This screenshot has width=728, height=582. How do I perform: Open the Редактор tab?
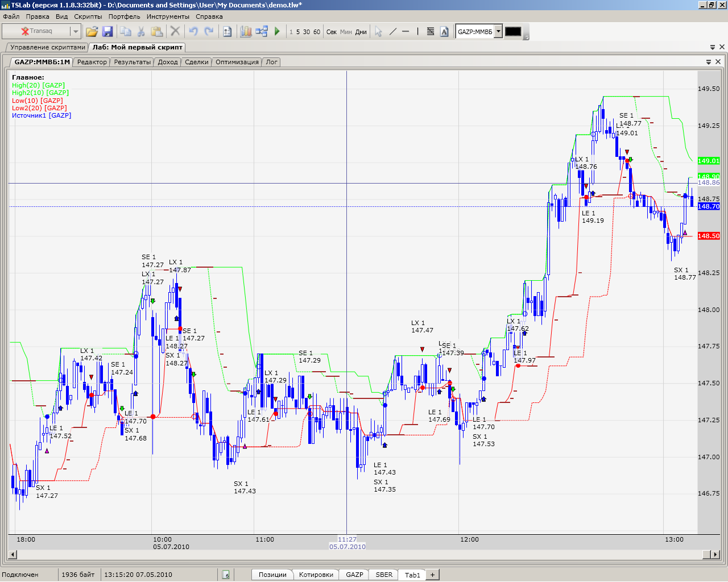[92, 62]
